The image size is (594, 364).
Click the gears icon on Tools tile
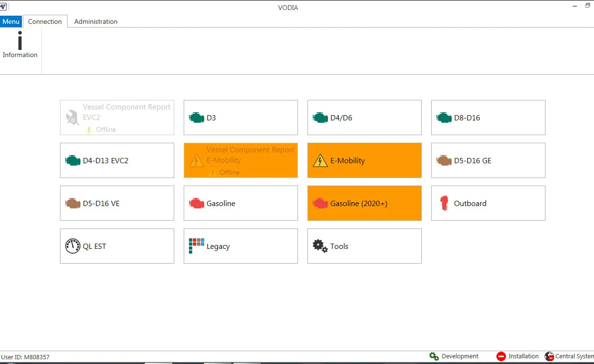click(x=320, y=246)
